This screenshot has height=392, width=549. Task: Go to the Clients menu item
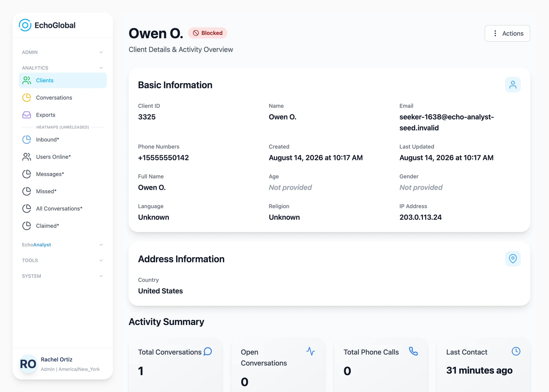pos(63,80)
